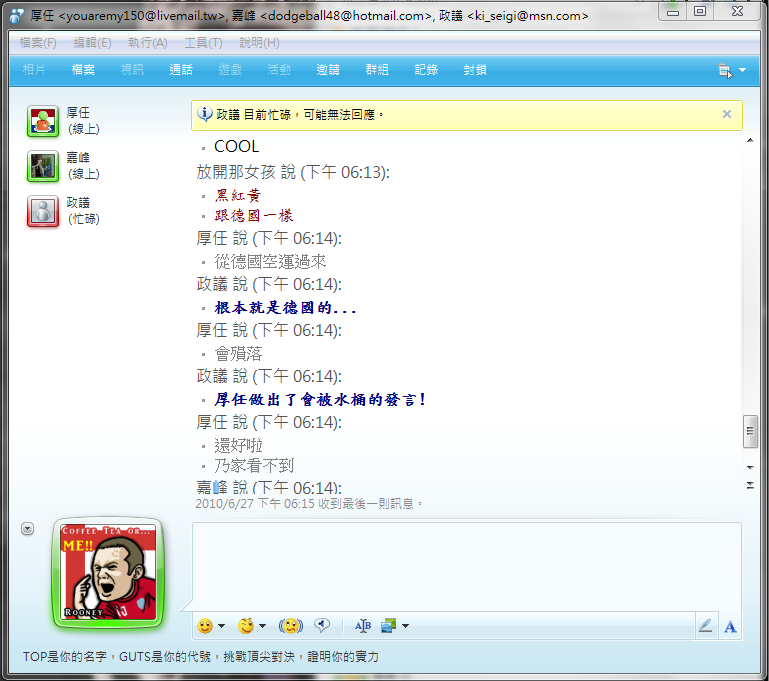Image resolution: width=769 pixels, height=681 pixels.
Task: Click 遊戲 in the blue toolbar
Action: point(230,70)
